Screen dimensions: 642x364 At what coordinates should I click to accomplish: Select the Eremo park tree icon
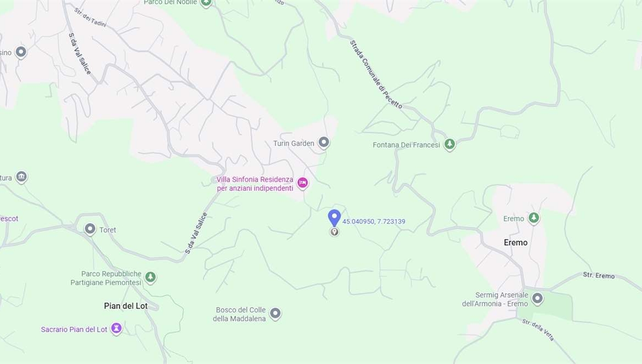pos(533,218)
